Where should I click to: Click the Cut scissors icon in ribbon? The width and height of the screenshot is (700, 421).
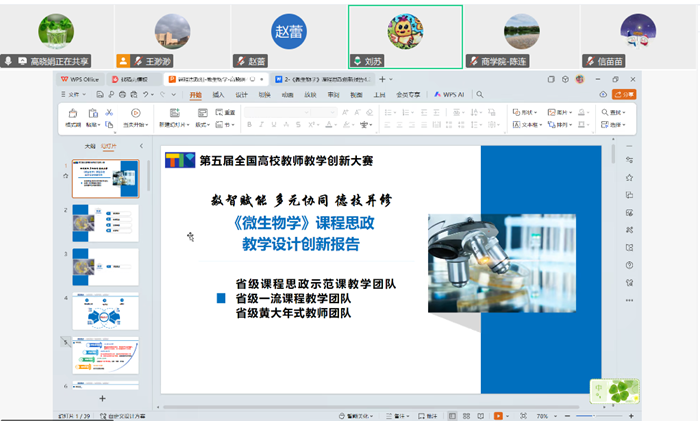[x=109, y=112]
